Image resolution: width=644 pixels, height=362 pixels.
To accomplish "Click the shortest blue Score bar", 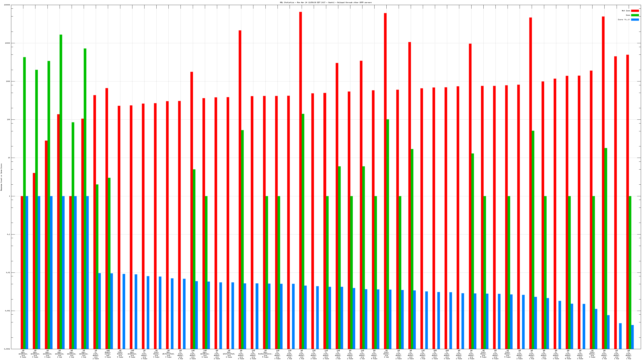I will click(633, 337).
